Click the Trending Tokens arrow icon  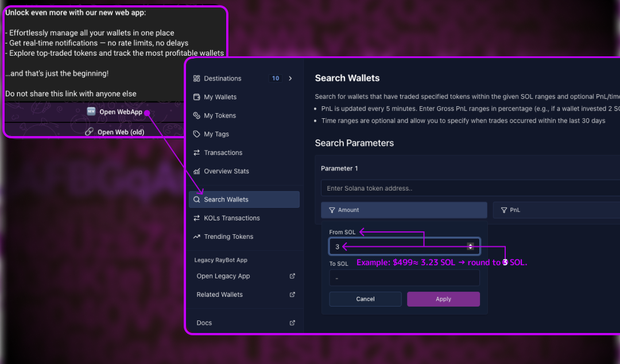tap(196, 237)
